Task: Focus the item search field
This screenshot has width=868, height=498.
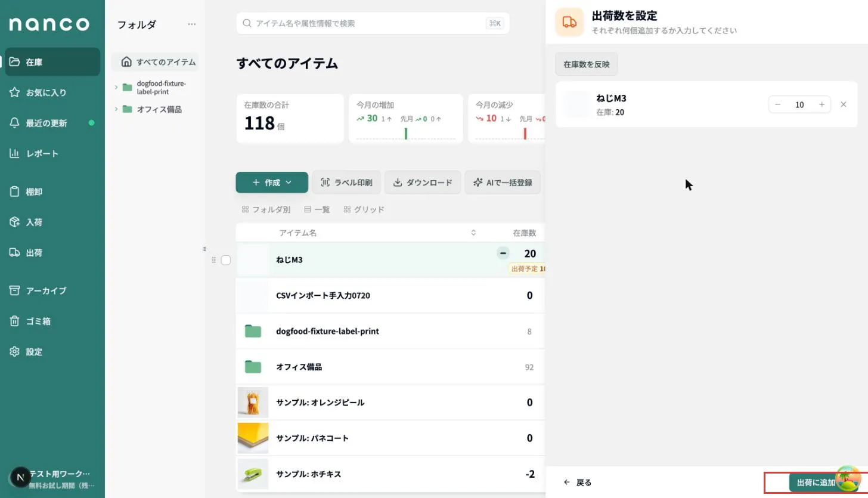Action: 373,23
